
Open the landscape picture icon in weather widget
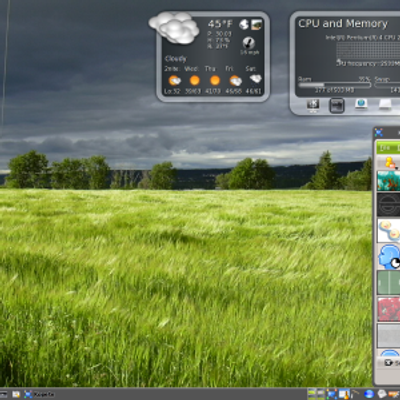click(x=256, y=24)
